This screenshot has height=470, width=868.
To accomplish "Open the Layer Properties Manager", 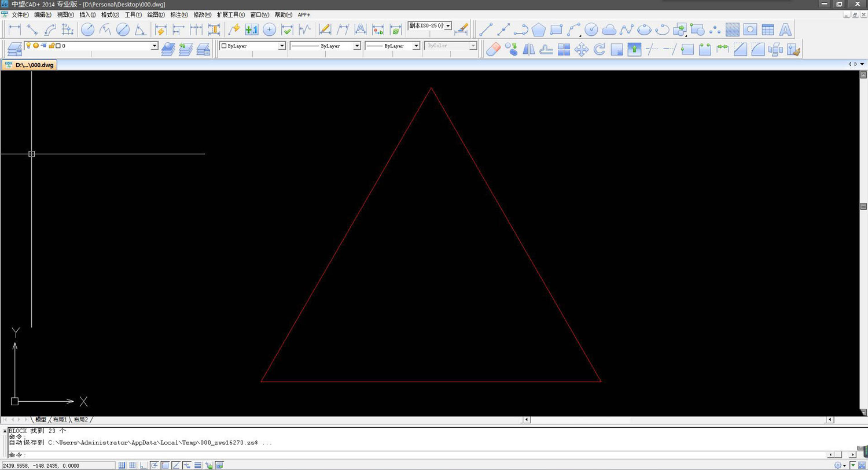I will [15, 49].
